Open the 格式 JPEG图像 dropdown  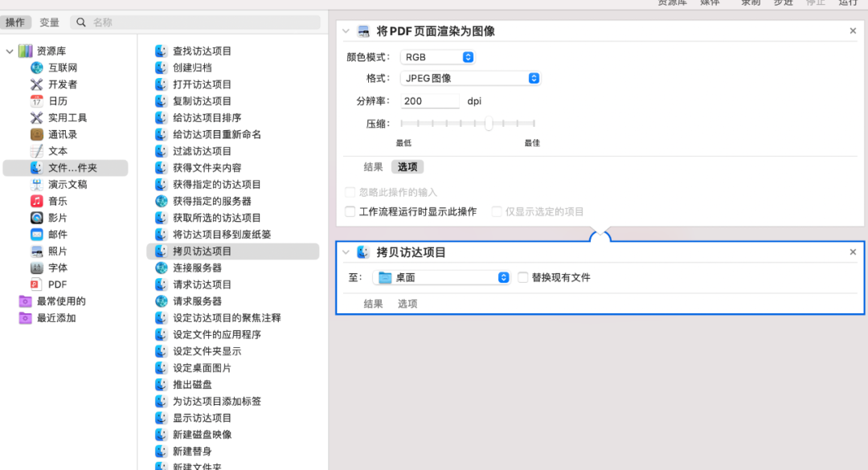pyautogui.click(x=470, y=78)
